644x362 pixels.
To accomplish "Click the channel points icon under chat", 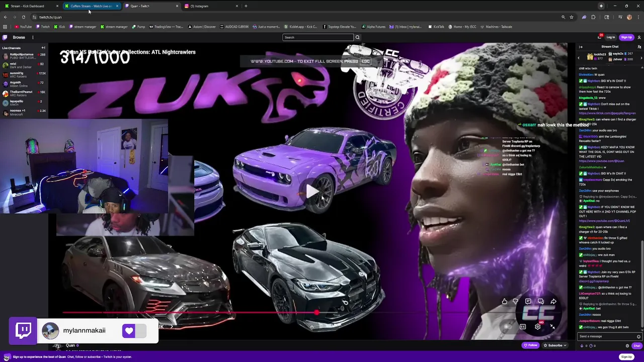I will [591, 346].
